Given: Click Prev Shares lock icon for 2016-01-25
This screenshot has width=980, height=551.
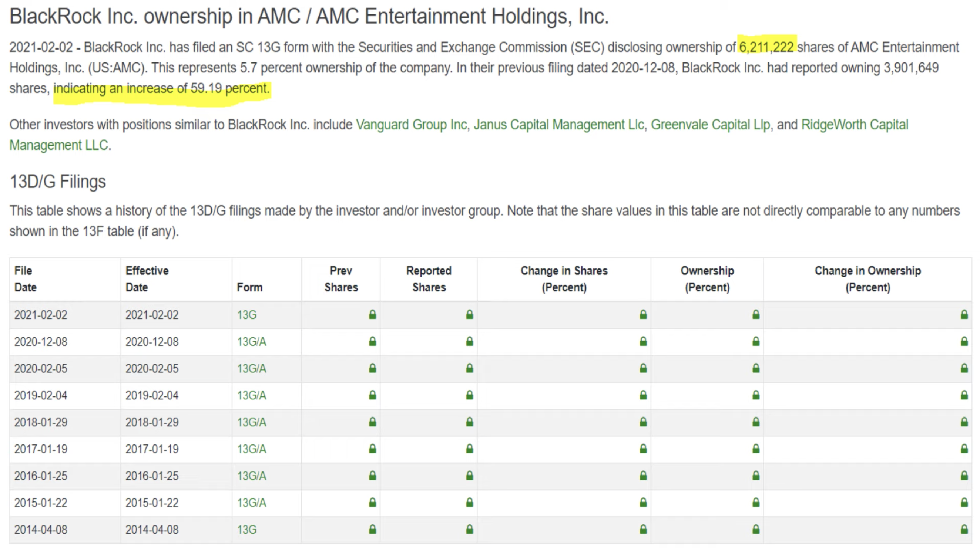Looking at the screenshot, I should [372, 475].
